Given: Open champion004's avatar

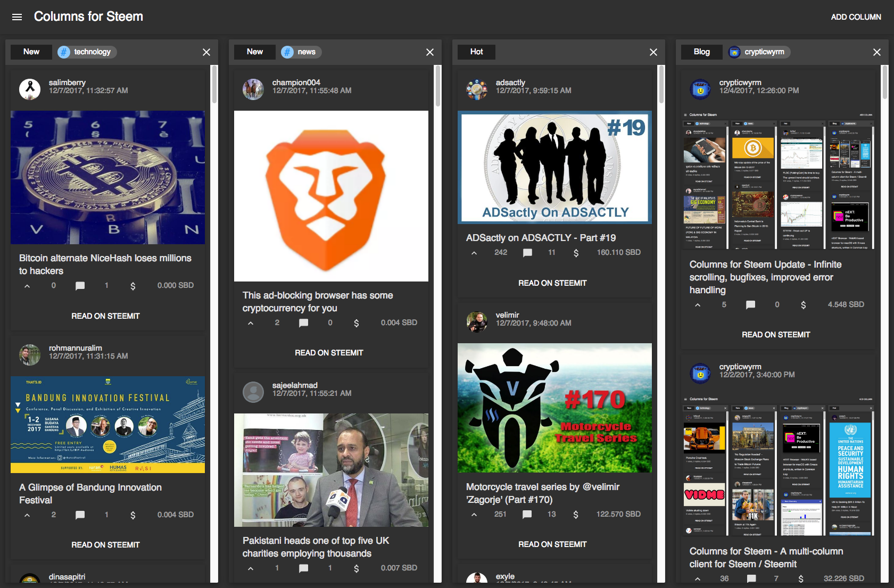Looking at the screenshot, I should pos(253,89).
